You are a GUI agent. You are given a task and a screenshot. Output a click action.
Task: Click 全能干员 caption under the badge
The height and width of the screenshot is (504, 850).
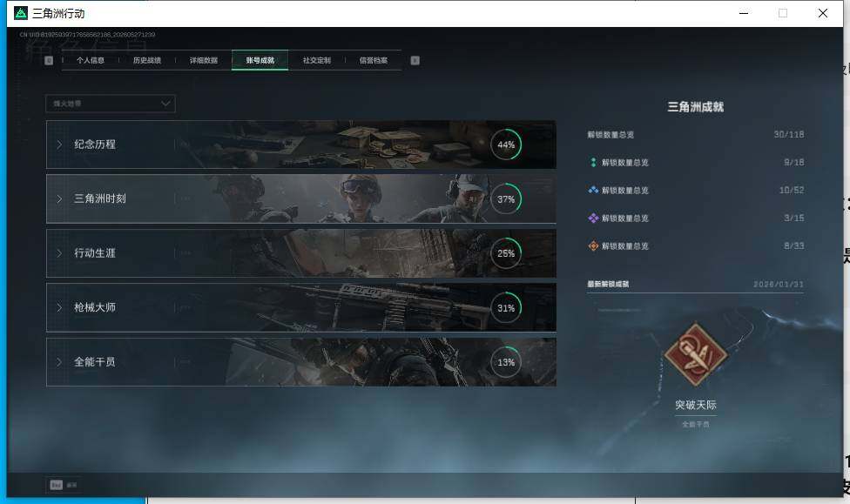(696, 424)
